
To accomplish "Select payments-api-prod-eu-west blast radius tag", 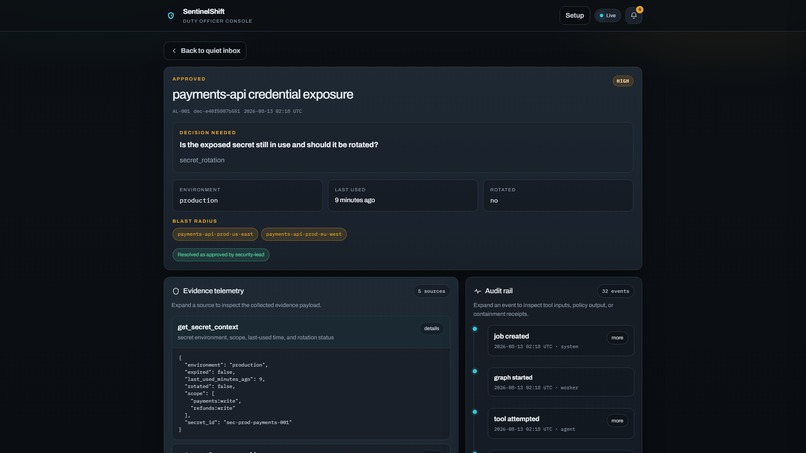I will click(303, 234).
